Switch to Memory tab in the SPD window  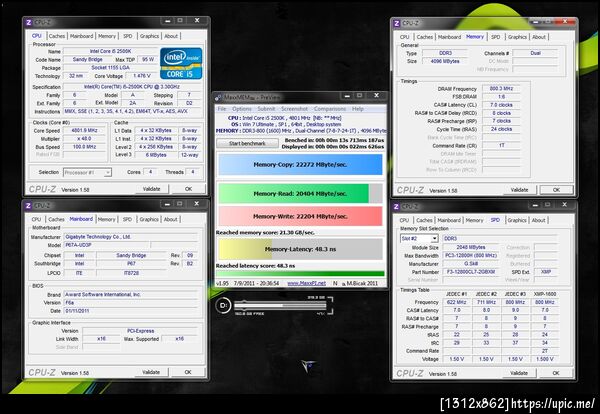(474, 220)
